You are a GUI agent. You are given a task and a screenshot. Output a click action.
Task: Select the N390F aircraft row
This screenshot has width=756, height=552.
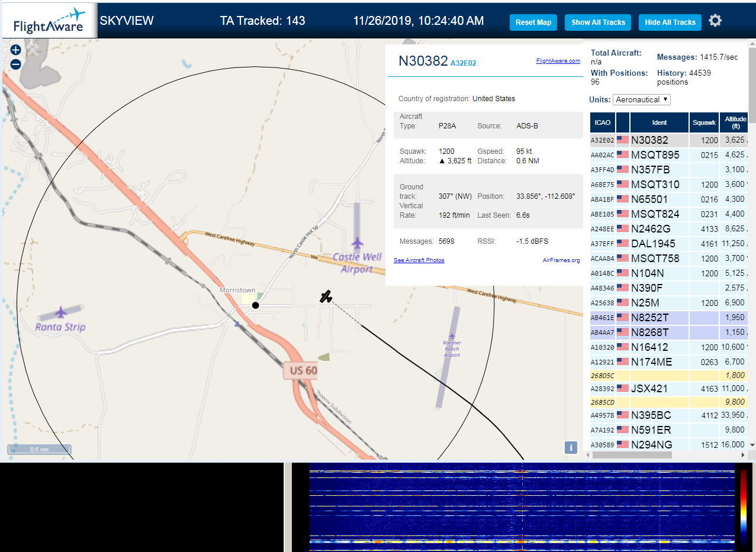pyautogui.click(x=669, y=288)
